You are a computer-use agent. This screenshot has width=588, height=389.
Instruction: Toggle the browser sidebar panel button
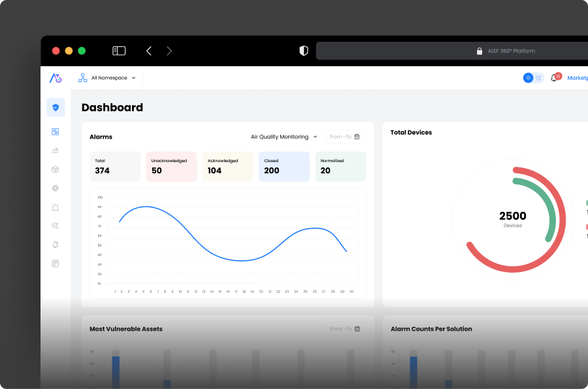pyautogui.click(x=119, y=51)
